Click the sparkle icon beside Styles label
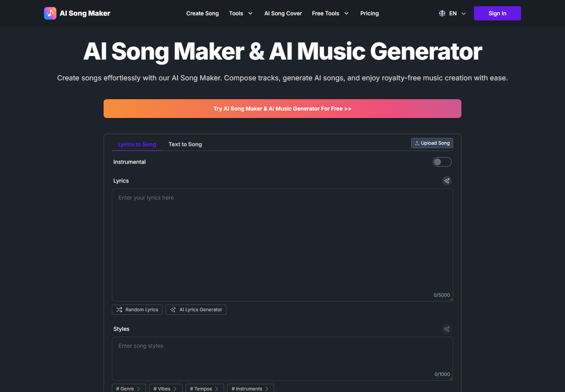The image size is (565, 392). [447, 329]
